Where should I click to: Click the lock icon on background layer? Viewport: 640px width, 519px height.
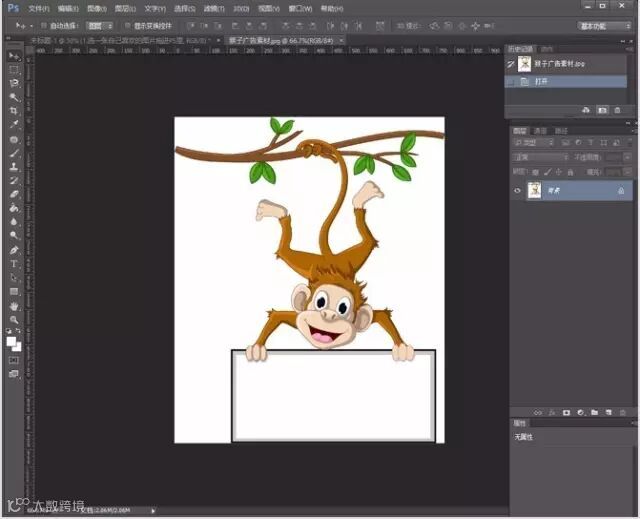click(621, 190)
